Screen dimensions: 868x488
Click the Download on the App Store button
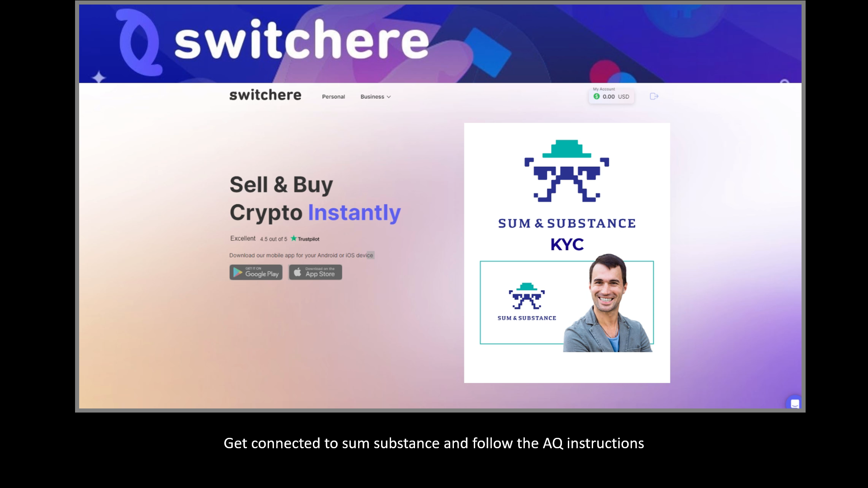316,272
